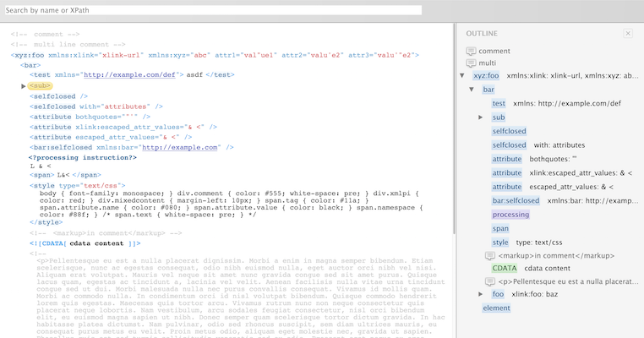Click the <xyz:foo opening tag in the source

coord(27,55)
